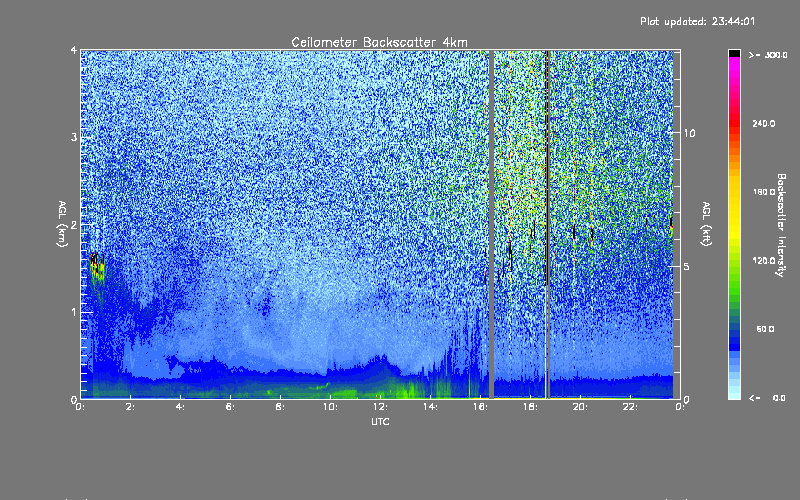The width and height of the screenshot is (800, 500).
Task: Click the '>= 300.0' colorbar label
Action: [x=768, y=55]
